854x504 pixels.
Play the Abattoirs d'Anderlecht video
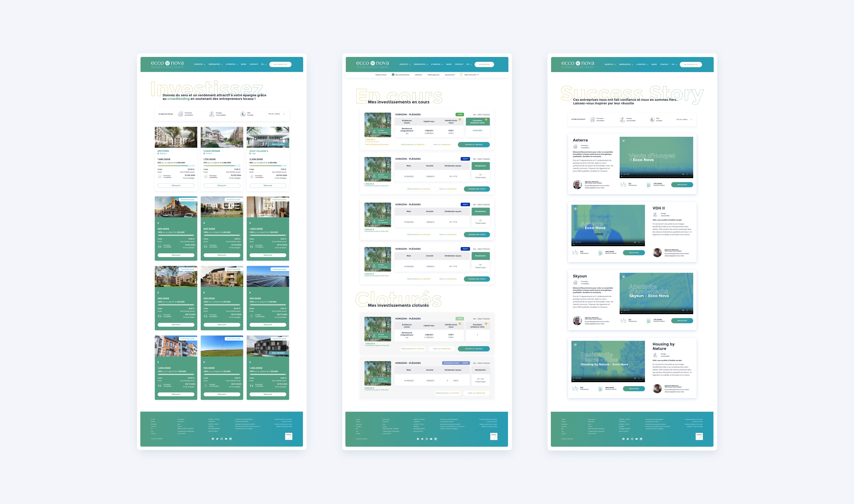(x=622, y=310)
